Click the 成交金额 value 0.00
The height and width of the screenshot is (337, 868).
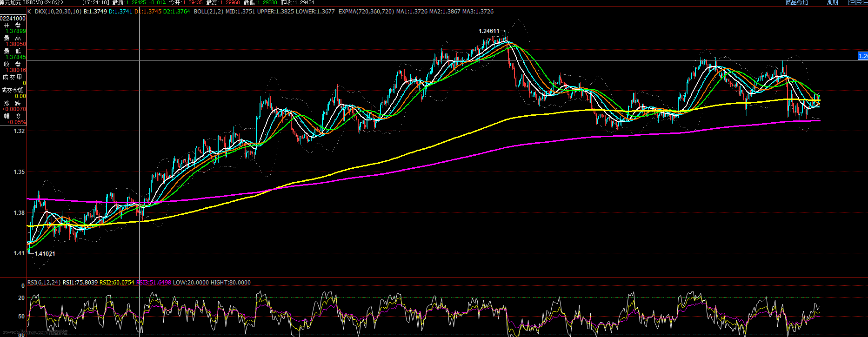point(20,96)
